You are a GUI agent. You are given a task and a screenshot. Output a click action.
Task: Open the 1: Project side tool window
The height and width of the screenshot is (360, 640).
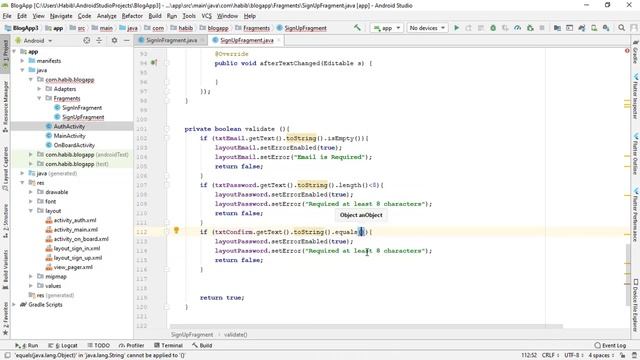[x=5, y=54]
